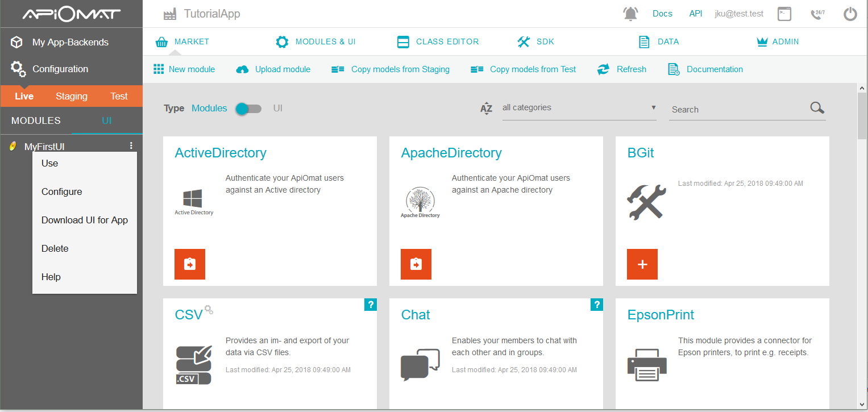Open the API link
Screen dimensions: 868x412
point(696,14)
